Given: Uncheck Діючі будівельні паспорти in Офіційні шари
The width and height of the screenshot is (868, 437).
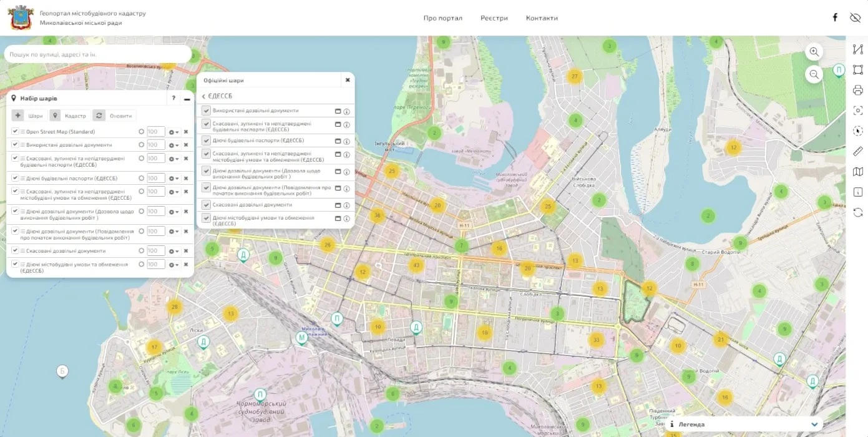Looking at the screenshot, I should click(x=206, y=140).
